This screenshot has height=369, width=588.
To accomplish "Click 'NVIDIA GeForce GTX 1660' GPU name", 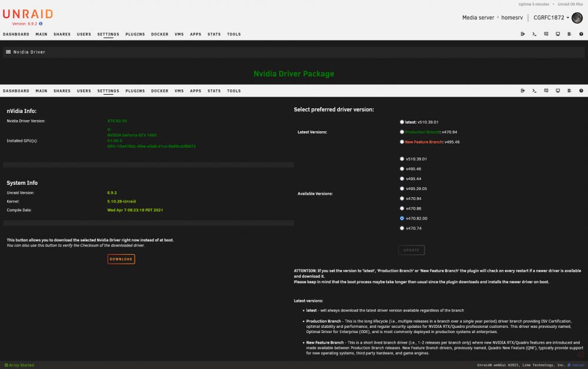I will pyautogui.click(x=132, y=135).
